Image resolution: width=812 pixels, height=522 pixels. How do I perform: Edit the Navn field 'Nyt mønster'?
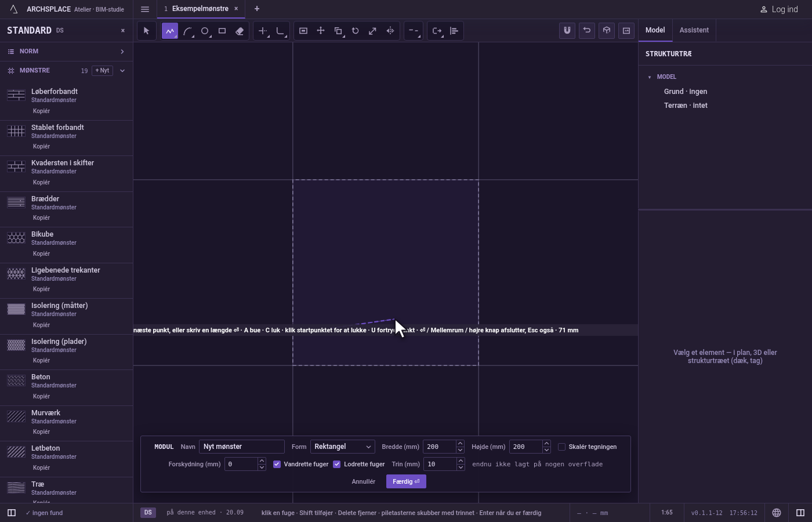[242, 447]
